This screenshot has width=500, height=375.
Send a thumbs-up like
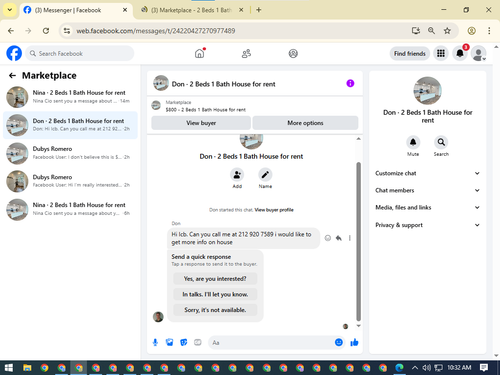pos(354,342)
